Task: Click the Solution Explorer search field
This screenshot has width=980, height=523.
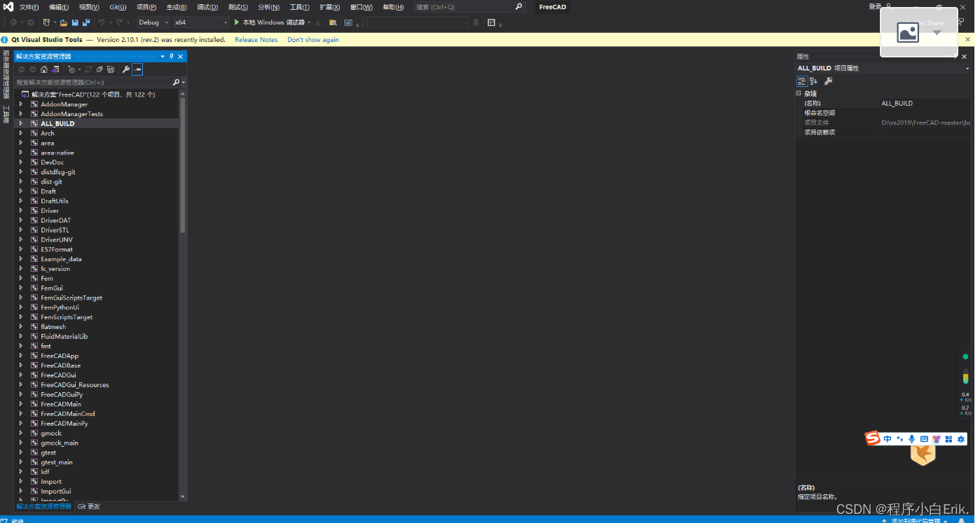Action: (93, 82)
